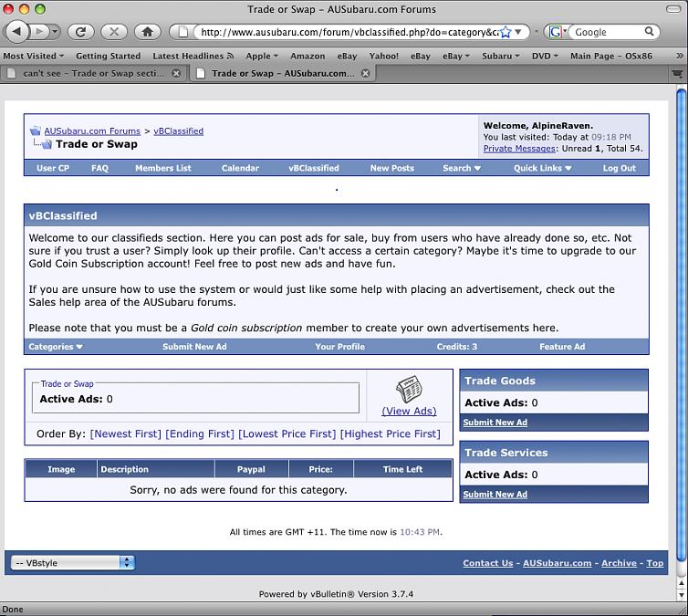The image size is (688, 616).
Task: Open the Home page icon
Action: 148,32
